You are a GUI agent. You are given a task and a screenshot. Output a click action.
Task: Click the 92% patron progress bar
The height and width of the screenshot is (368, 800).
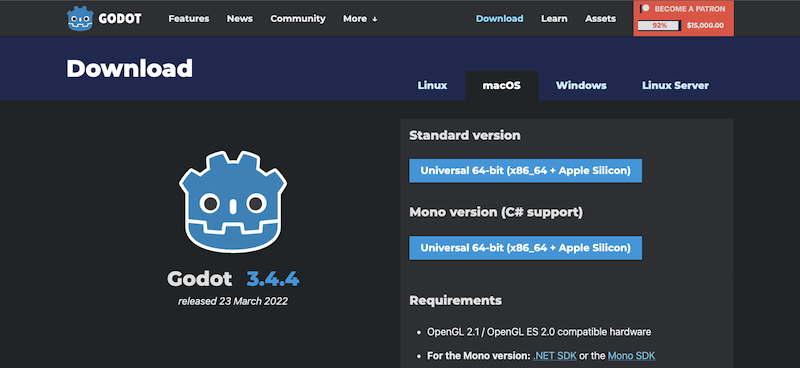point(659,25)
